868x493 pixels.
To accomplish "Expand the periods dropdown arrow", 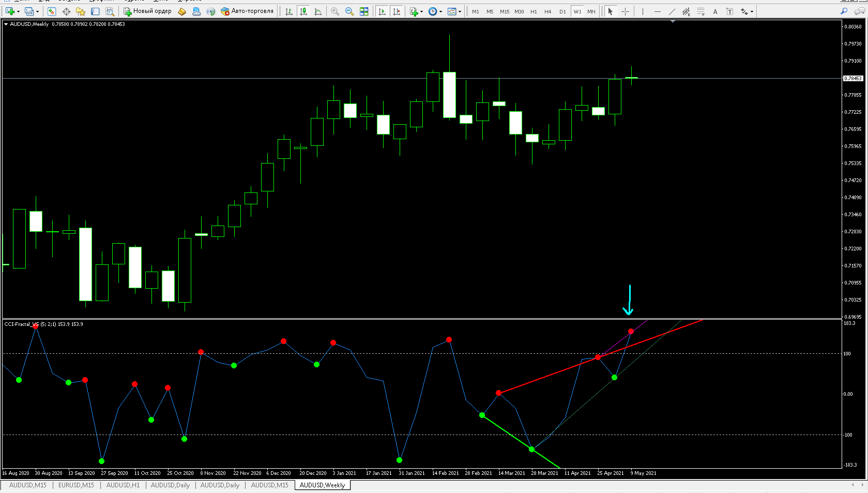I will [x=440, y=11].
